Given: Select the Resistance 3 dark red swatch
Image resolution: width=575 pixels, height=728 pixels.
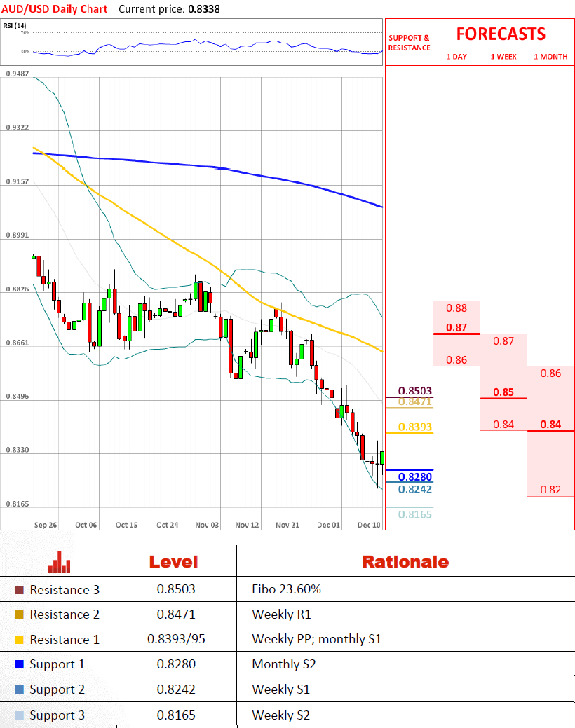Looking at the screenshot, I should tap(19, 590).
